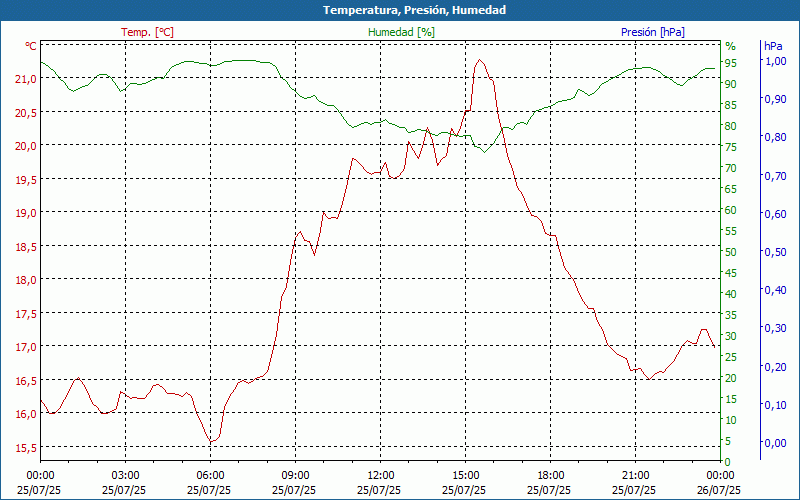Click the 15,5 temperature axis value
Screen dimensions: 800x500
27,447
